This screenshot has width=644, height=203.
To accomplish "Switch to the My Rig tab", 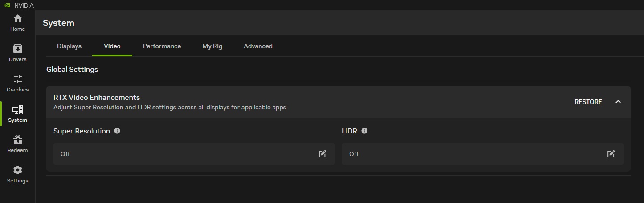I will point(212,46).
